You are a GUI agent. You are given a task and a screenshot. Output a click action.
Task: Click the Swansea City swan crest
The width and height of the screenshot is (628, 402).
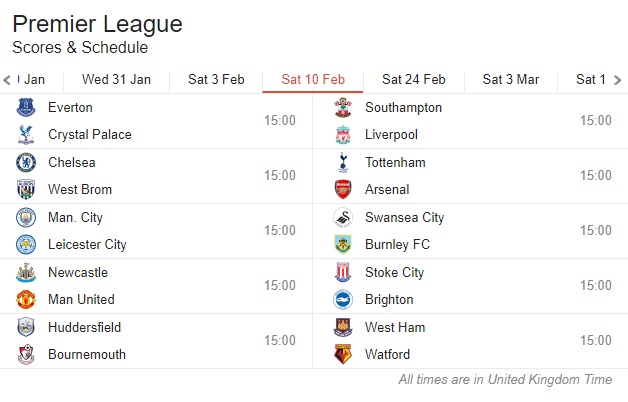(343, 217)
